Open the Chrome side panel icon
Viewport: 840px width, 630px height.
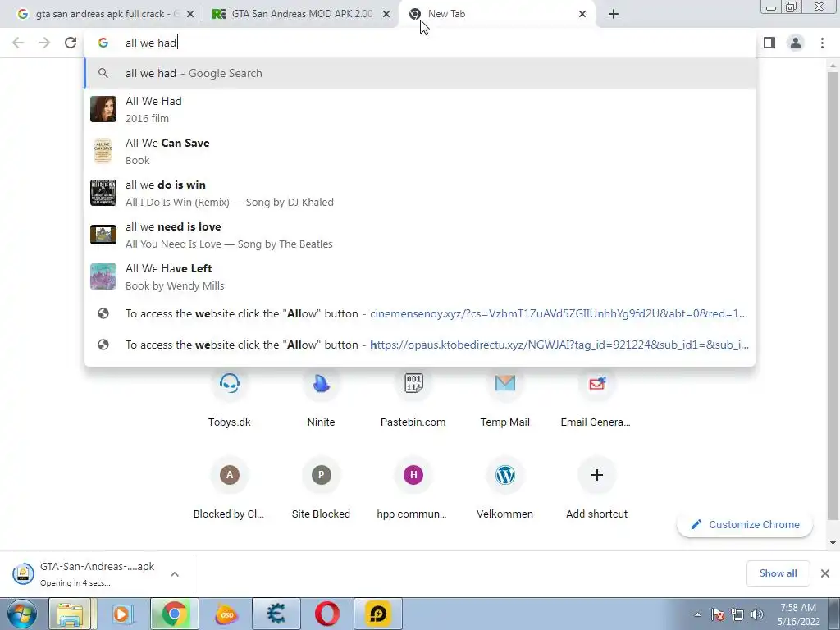click(769, 43)
